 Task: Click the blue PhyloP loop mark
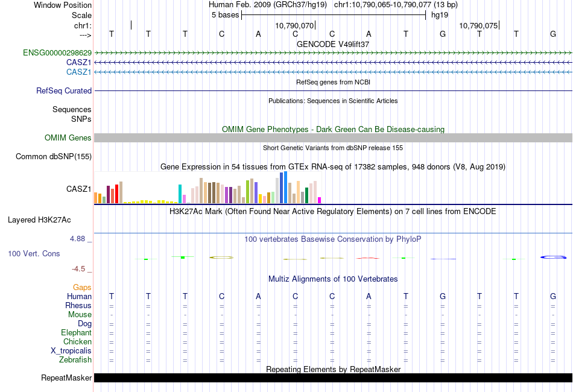[x=553, y=258]
